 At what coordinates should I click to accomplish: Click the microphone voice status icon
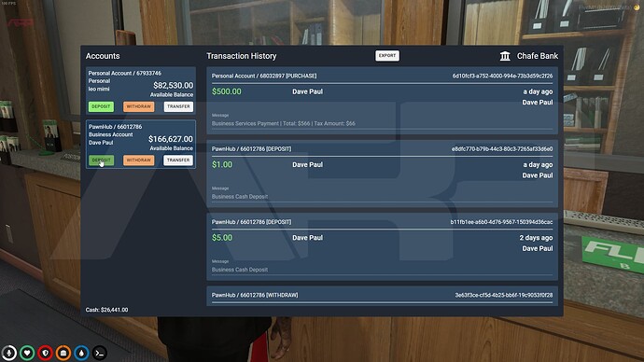click(x=9, y=353)
